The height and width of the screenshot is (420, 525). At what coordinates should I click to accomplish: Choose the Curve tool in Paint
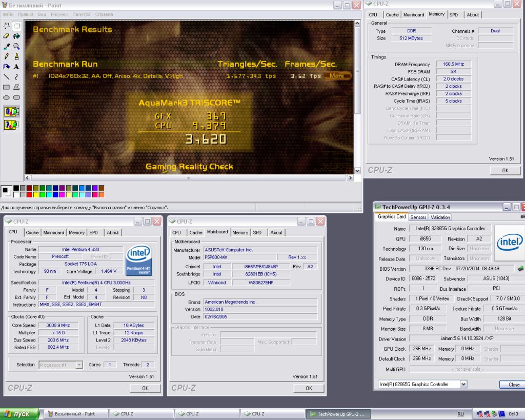coord(17,77)
